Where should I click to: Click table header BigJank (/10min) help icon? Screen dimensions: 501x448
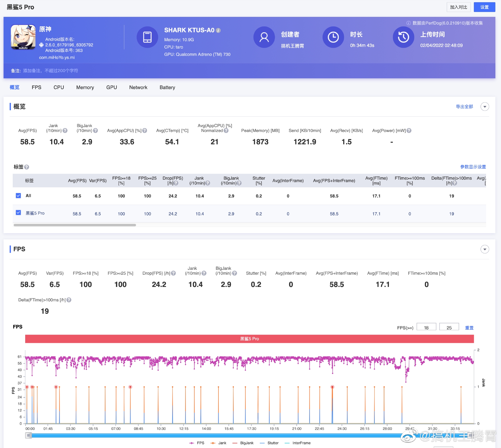pyautogui.click(x=239, y=183)
